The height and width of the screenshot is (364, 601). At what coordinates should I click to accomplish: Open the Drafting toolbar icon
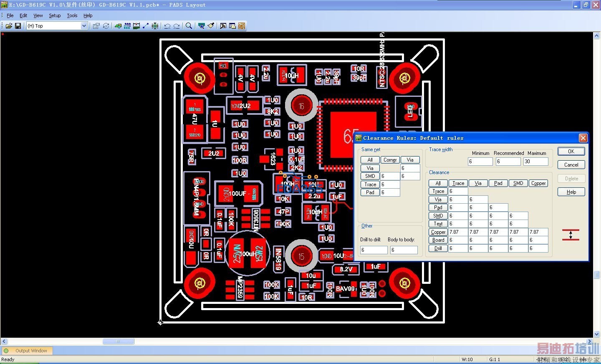[x=118, y=26]
